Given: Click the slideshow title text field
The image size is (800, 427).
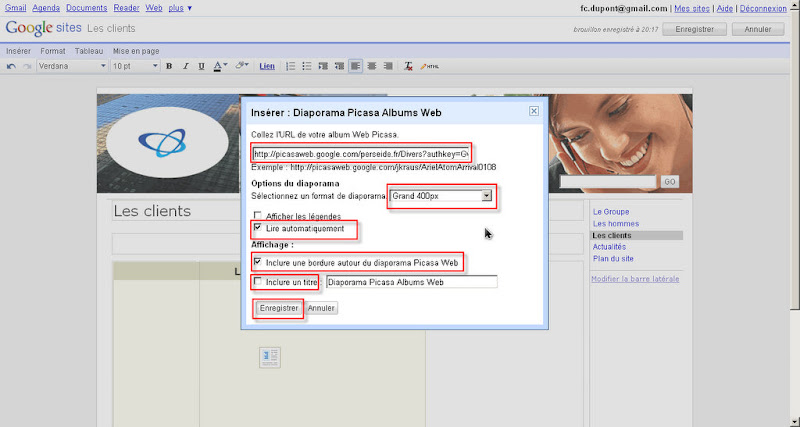Looking at the screenshot, I should (x=412, y=282).
